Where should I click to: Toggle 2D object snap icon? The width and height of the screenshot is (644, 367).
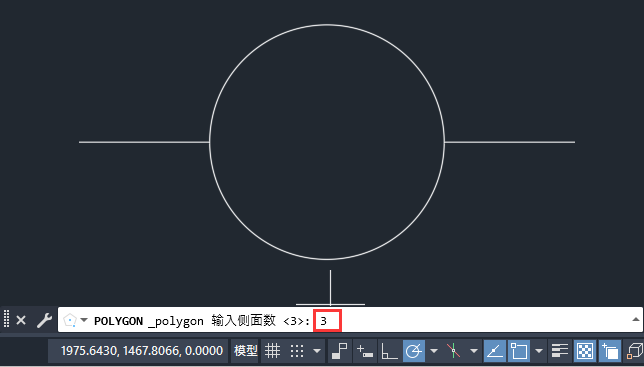(519, 351)
